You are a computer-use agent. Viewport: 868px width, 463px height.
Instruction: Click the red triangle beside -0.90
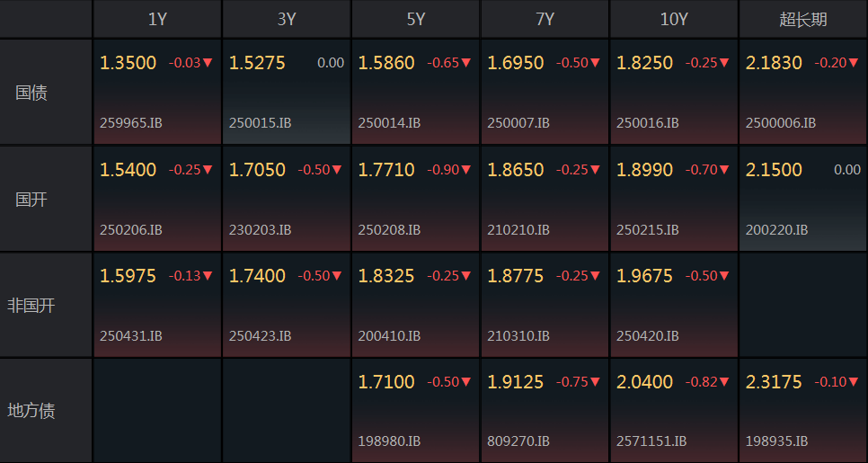click(x=466, y=170)
